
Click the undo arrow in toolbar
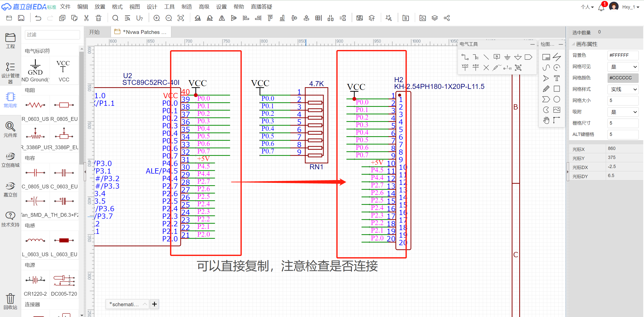click(38, 18)
